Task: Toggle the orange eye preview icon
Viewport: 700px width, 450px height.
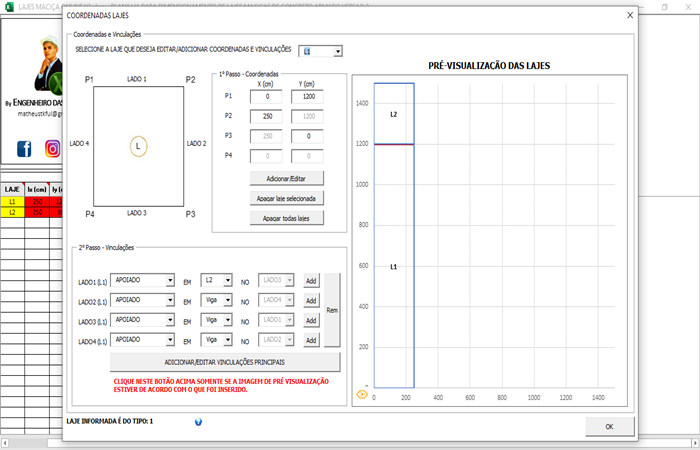Action: [362, 394]
